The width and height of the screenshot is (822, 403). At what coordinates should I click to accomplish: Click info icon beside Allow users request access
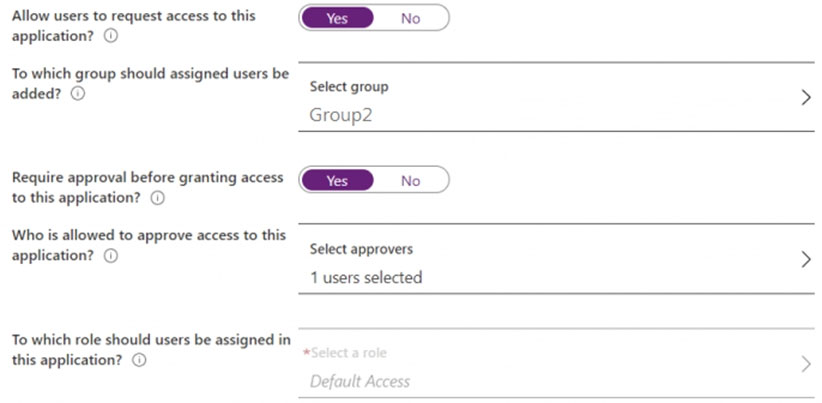(111, 35)
